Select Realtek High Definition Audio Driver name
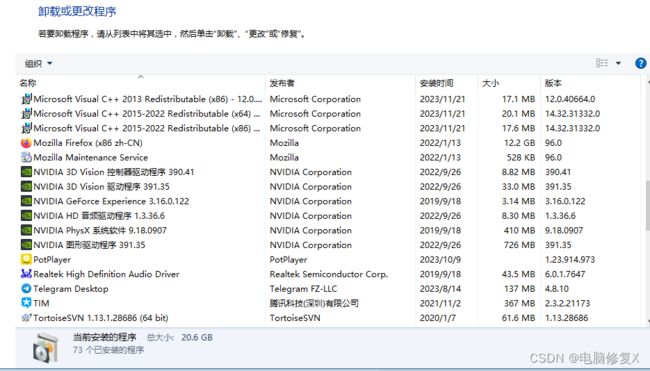 click(x=106, y=274)
